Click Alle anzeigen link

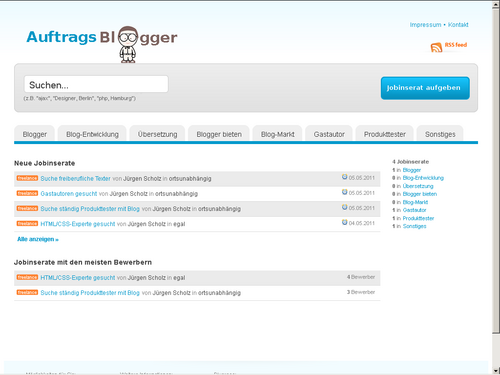(x=38, y=239)
